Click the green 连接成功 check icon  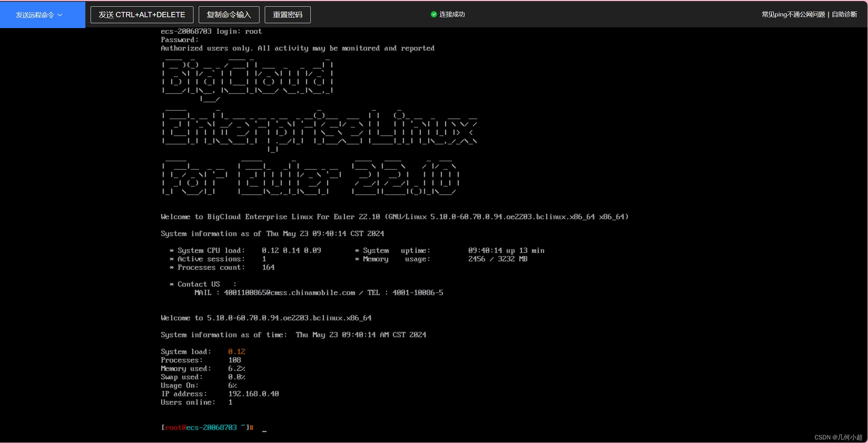pos(434,14)
